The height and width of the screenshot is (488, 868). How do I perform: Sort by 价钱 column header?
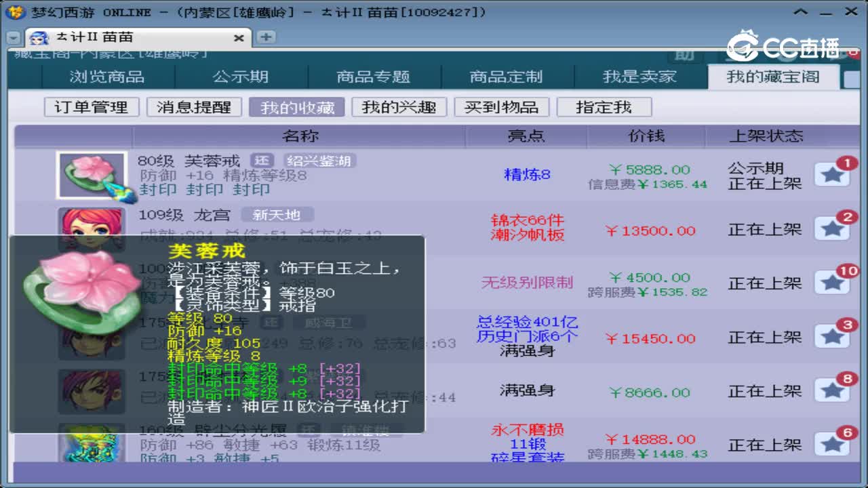[x=646, y=136]
